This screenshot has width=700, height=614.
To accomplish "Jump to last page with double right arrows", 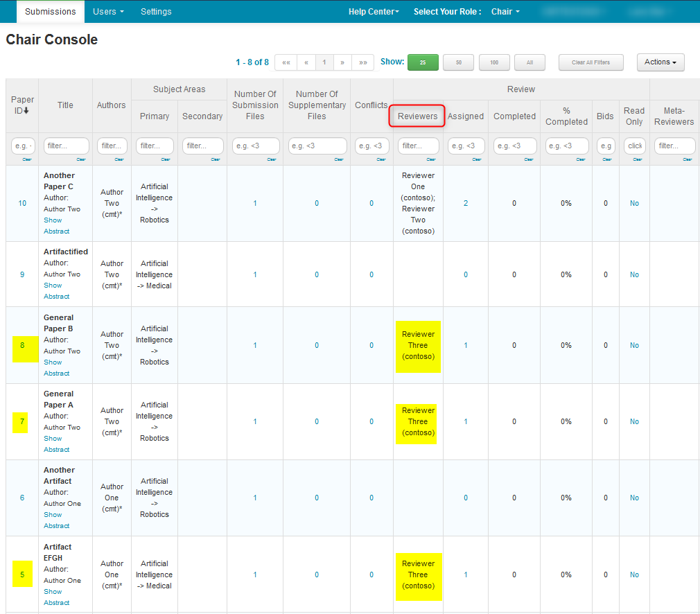I will [x=363, y=62].
